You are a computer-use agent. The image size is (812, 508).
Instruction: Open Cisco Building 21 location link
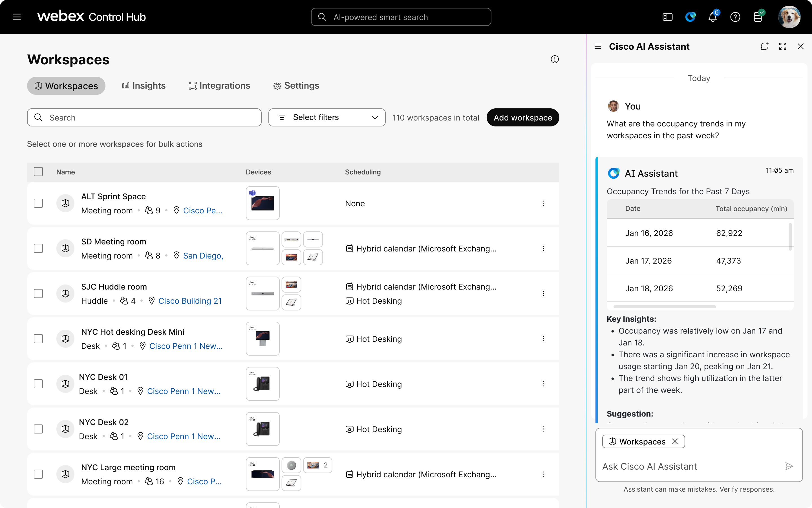[190, 301]
